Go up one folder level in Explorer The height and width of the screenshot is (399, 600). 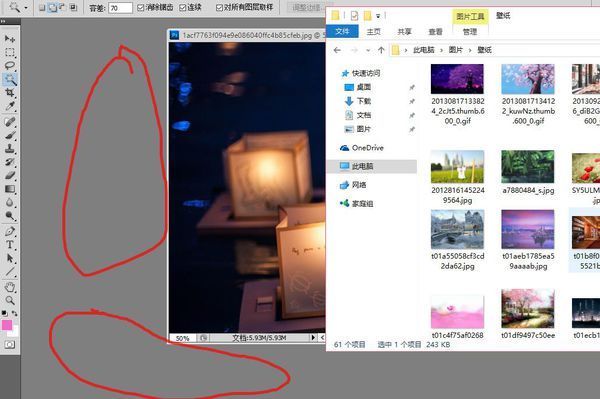coord(381,50)
